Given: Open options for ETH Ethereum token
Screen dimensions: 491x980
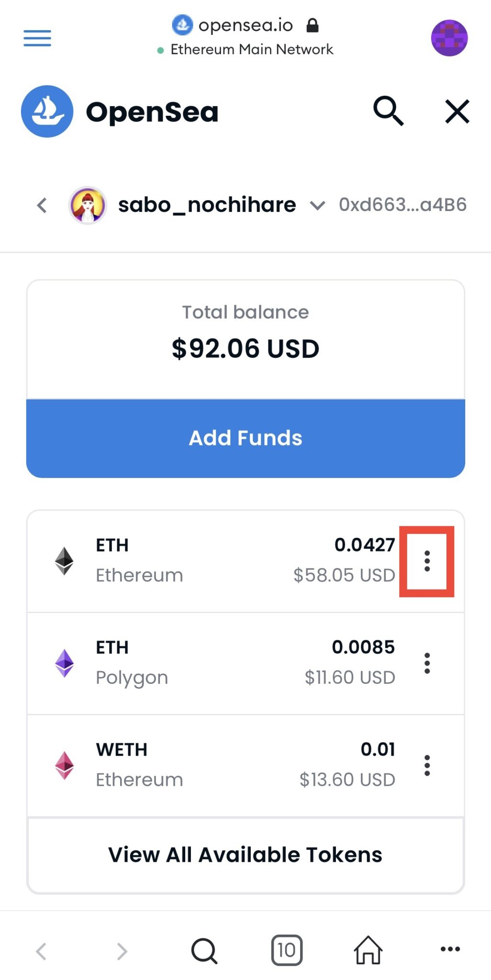Looking at the screenshot, I should coord(427,561).
